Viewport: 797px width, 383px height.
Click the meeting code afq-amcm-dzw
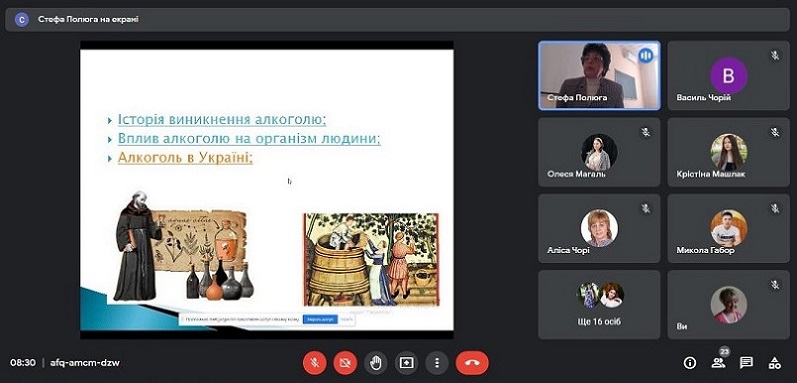click(85, 363)
